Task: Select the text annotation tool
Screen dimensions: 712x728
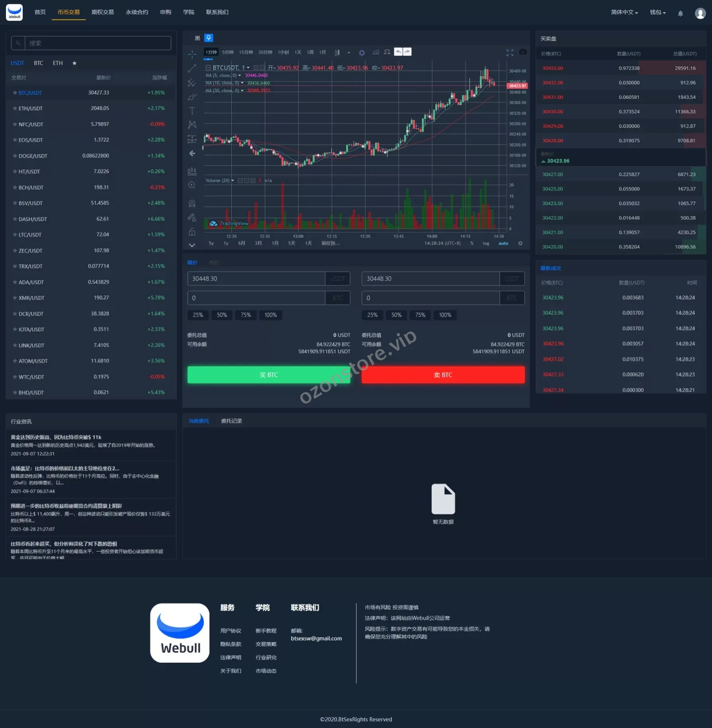Action: [x=192, y=111]
